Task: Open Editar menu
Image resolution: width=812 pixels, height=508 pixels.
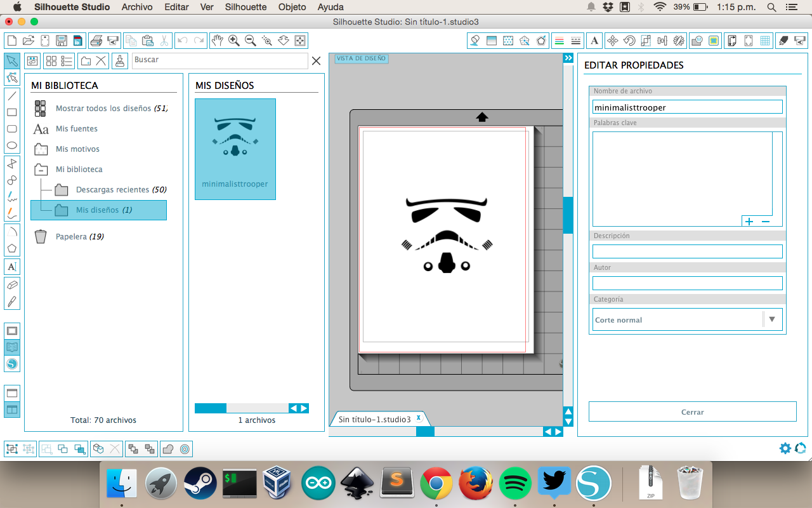Action: click(x=176, y=7)
